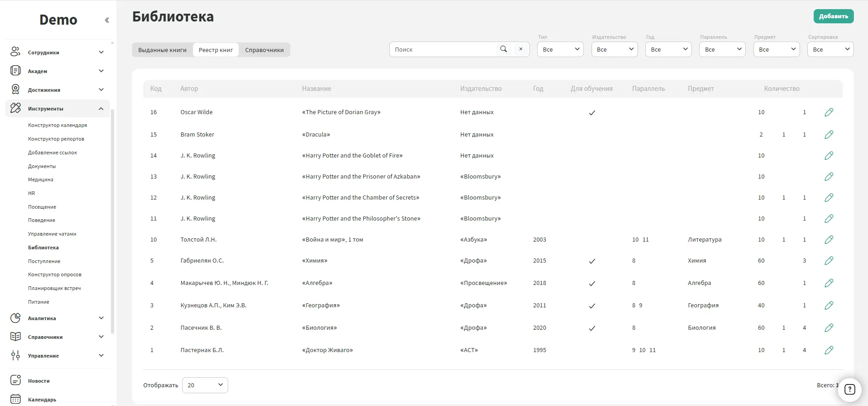Click the Новости news icon
This screenshot has width=868, height=406.
[x=16, y=380]
